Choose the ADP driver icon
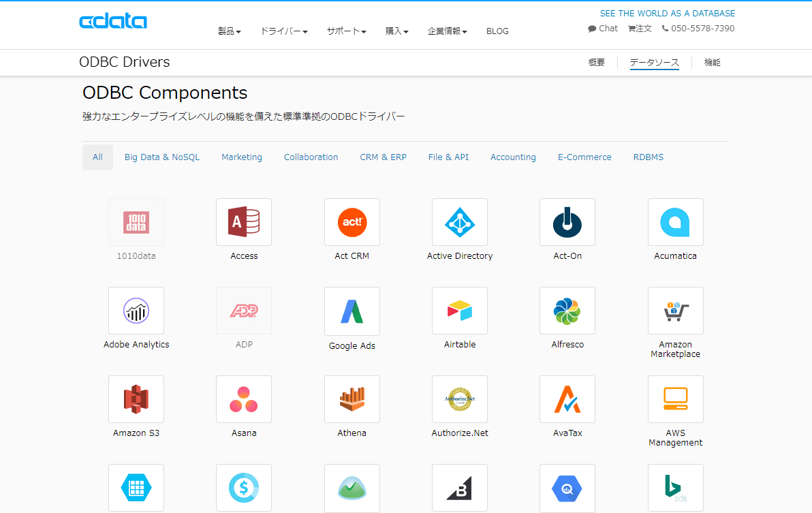 click(244, 311)
